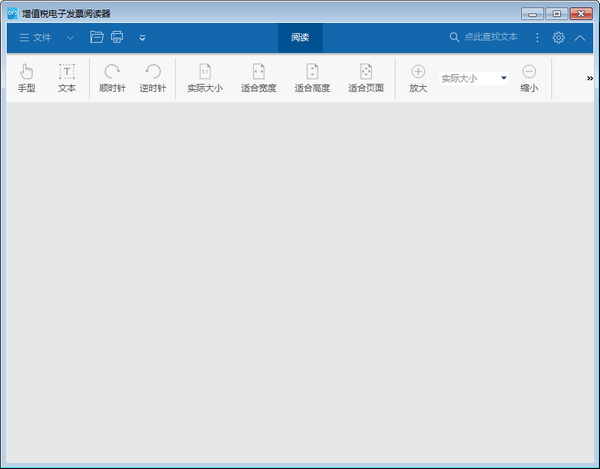600x469 pixels.
Task: Expand the zoom level 实际大小 dropdown
Action: (503, 78)
